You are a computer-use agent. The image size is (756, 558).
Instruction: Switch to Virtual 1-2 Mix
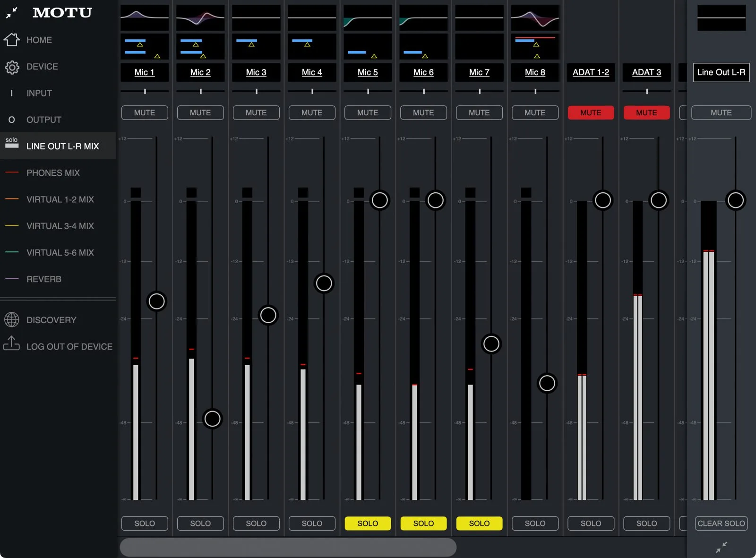[x=58, y=199]
